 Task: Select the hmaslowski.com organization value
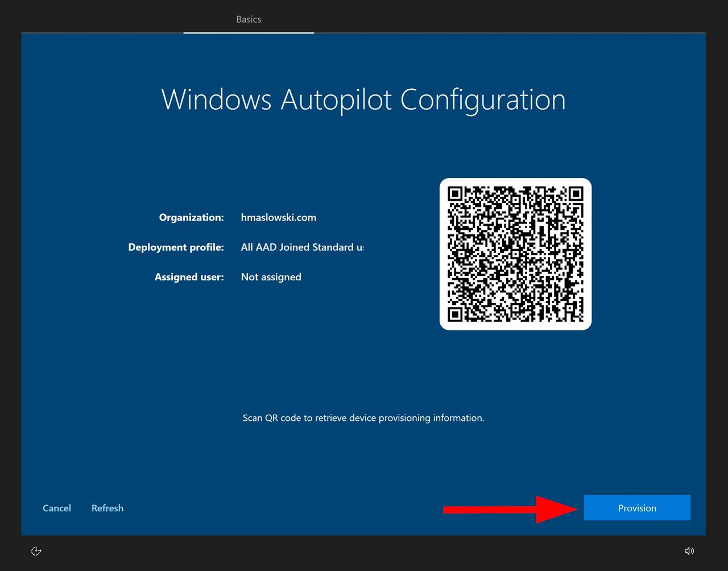279,217
